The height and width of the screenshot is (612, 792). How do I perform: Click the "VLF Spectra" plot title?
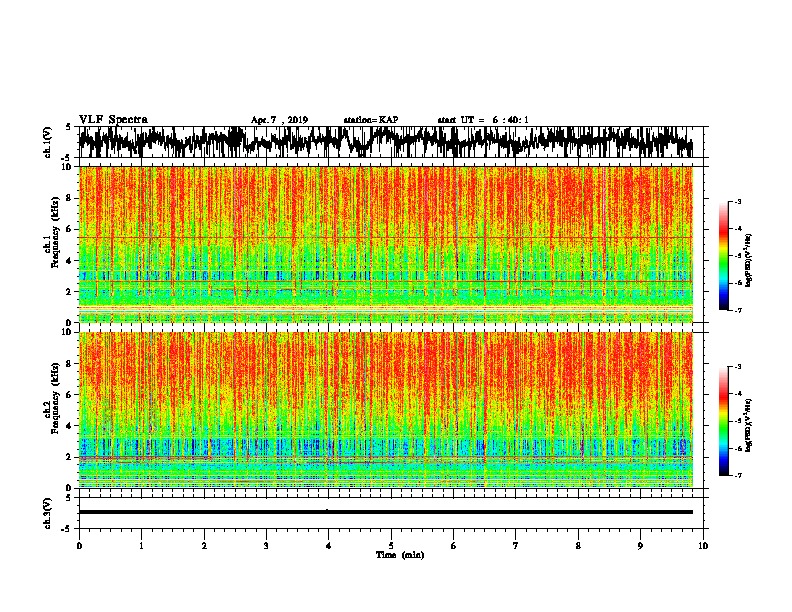pos(113,120)
